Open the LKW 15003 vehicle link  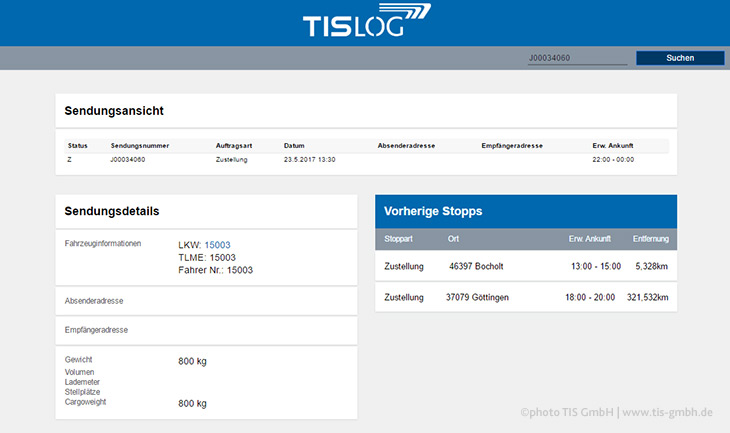click(x=217, y=245)
